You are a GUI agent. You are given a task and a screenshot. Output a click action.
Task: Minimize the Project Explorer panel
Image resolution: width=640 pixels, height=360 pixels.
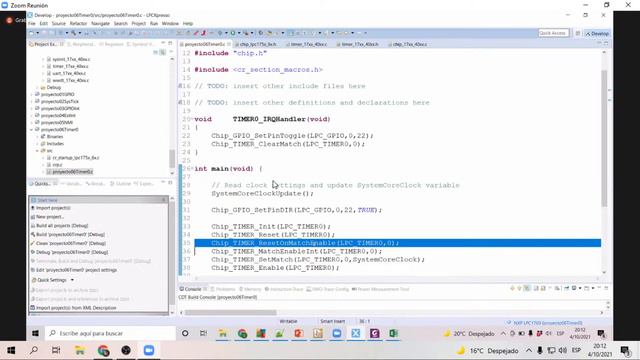(163, 43)
